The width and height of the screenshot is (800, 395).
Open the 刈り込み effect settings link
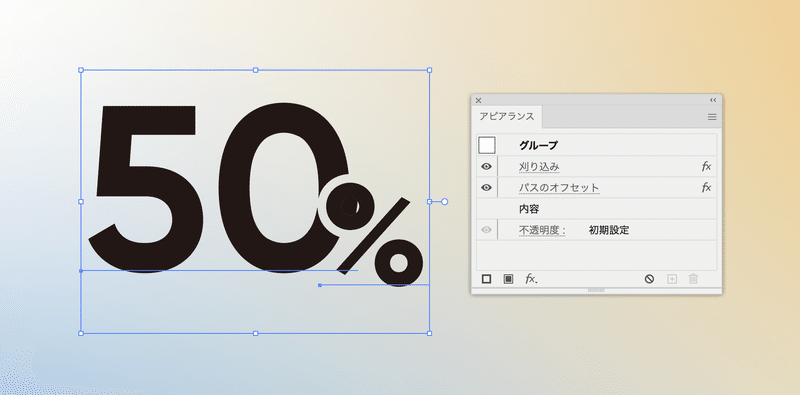coord(539,167)
